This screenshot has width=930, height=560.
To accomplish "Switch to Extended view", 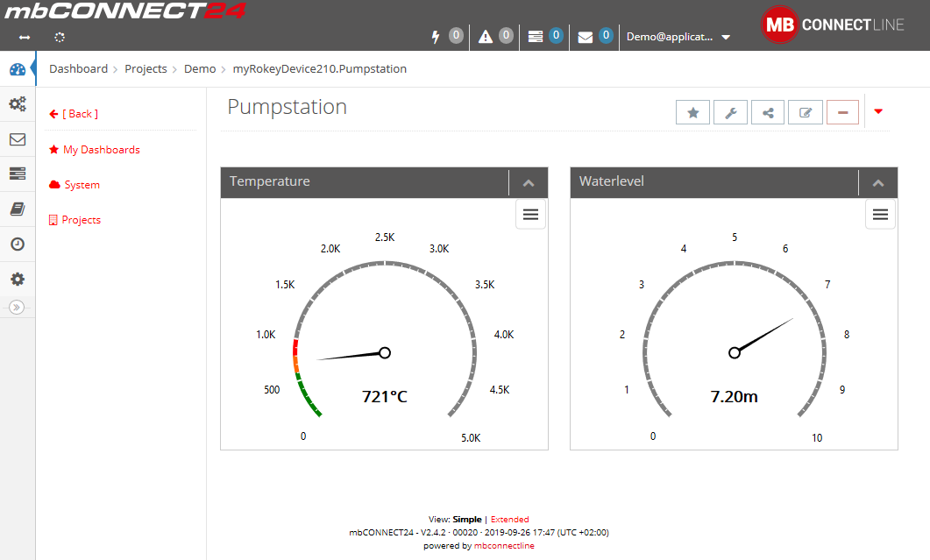I will (x=509, y=519).
